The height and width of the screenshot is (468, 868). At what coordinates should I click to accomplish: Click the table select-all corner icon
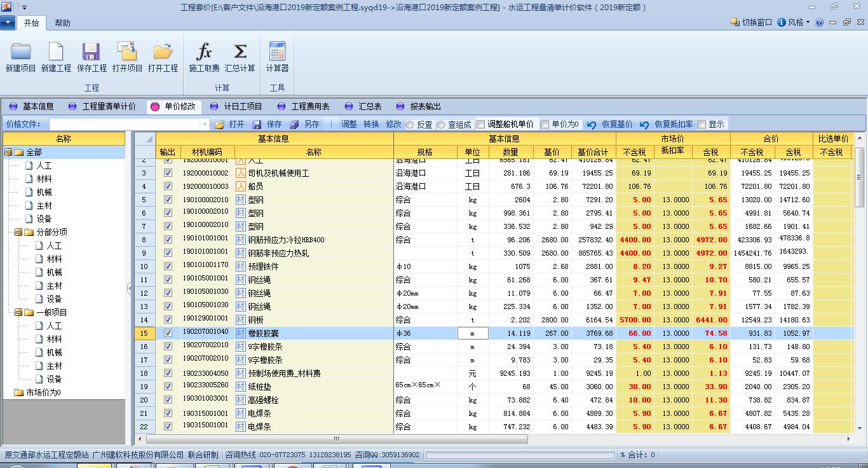pos(146,139)
